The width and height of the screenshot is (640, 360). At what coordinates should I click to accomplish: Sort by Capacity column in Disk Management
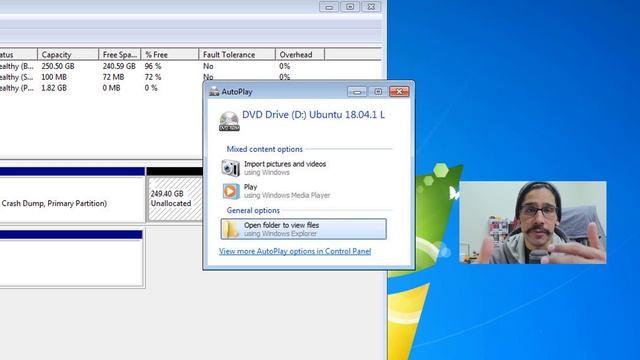(x=68, y=54)
